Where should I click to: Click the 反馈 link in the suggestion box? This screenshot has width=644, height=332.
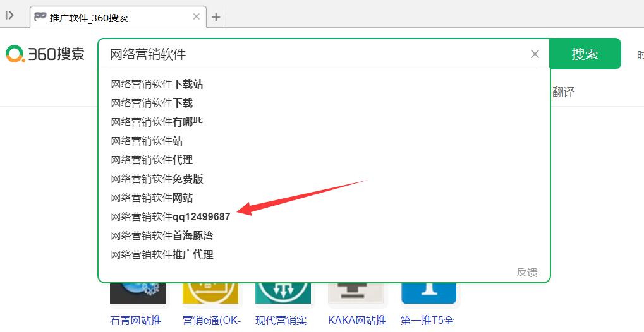[x=526, y=272]
